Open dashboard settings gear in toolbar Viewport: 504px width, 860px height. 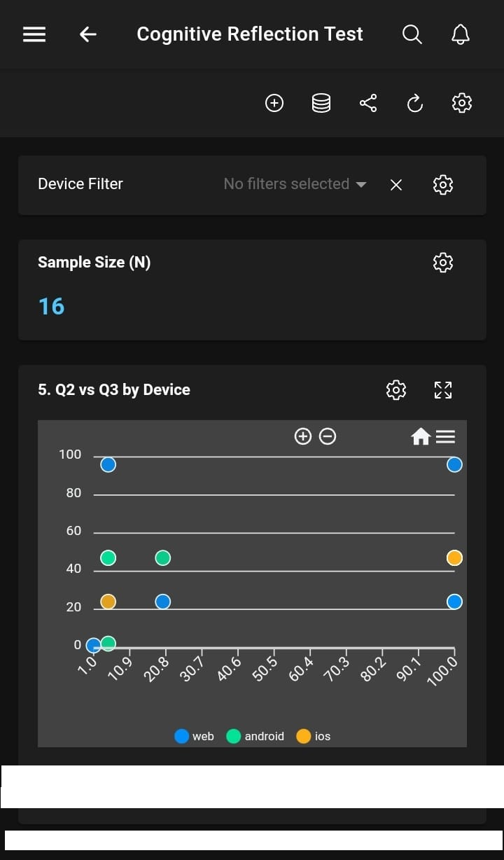[x=462, y=104]
